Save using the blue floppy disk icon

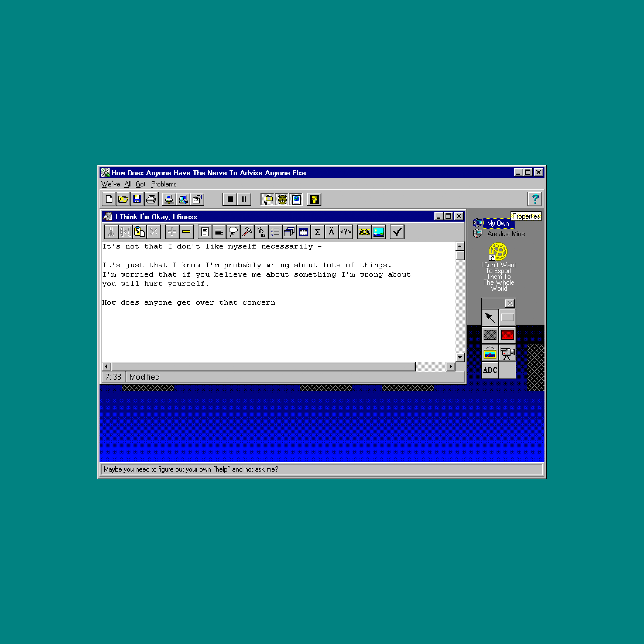(x=137, y=199)
